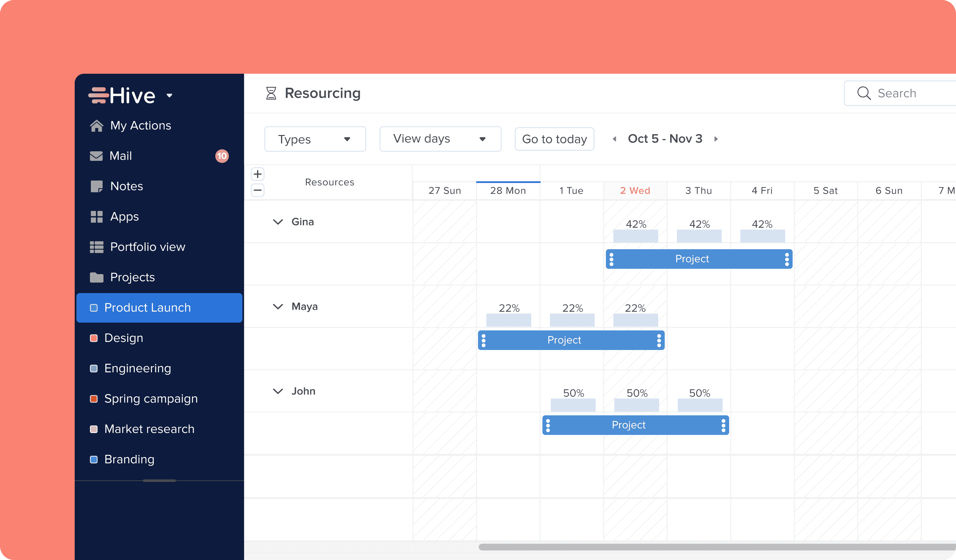Select the Design project item

pos(123,337)
